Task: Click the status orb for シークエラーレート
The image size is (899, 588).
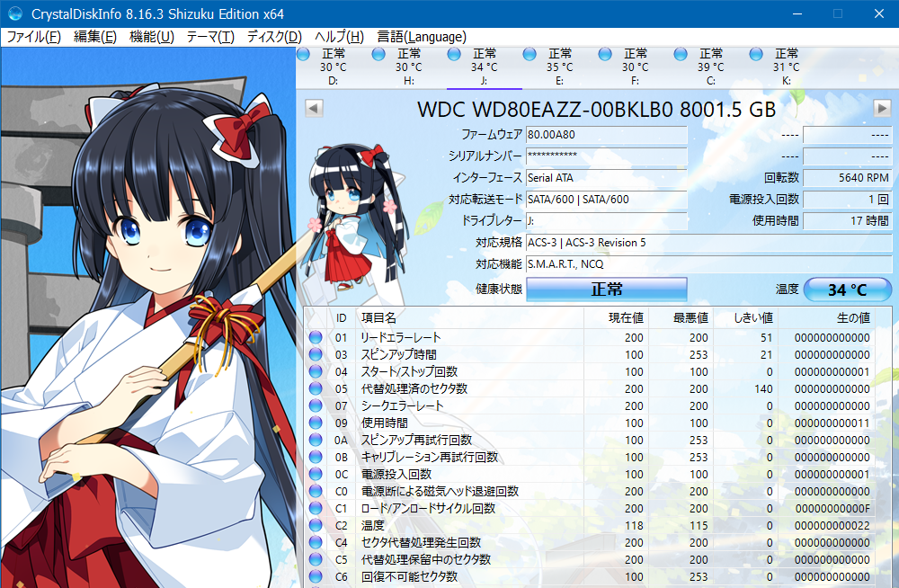Action: (x=316, y=405)
